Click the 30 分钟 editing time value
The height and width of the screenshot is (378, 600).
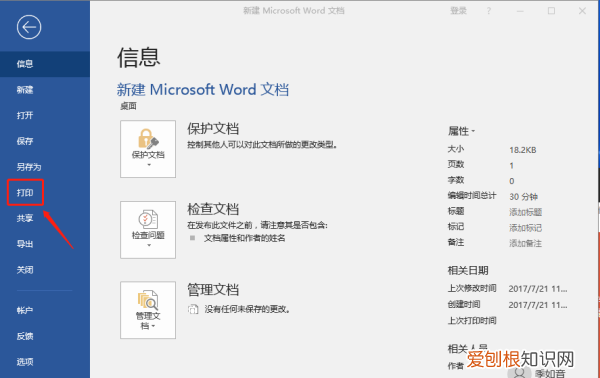click(x=523, y=197)
